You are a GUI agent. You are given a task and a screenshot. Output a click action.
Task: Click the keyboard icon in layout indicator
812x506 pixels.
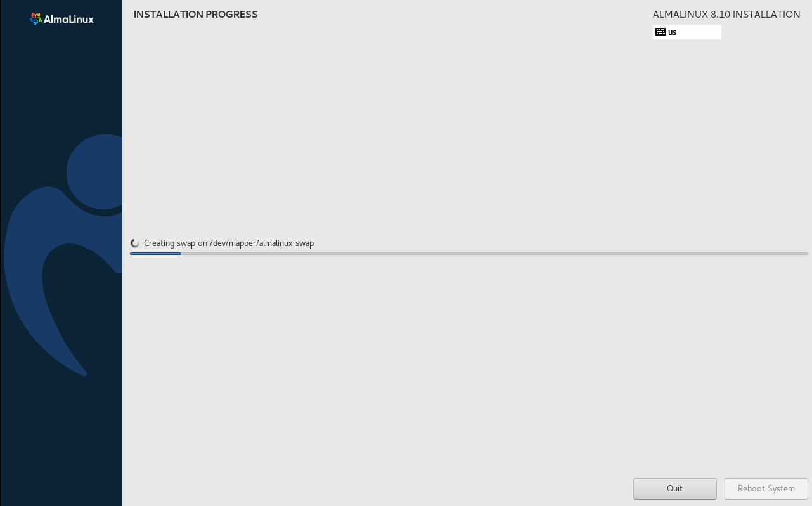coord(661,32)
